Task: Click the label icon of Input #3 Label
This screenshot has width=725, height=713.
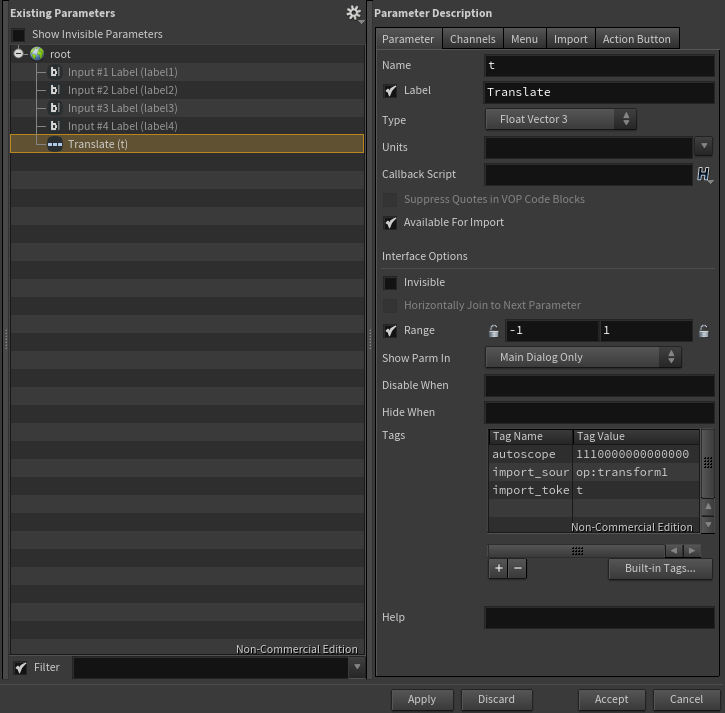Action: [x=55, y=108]
